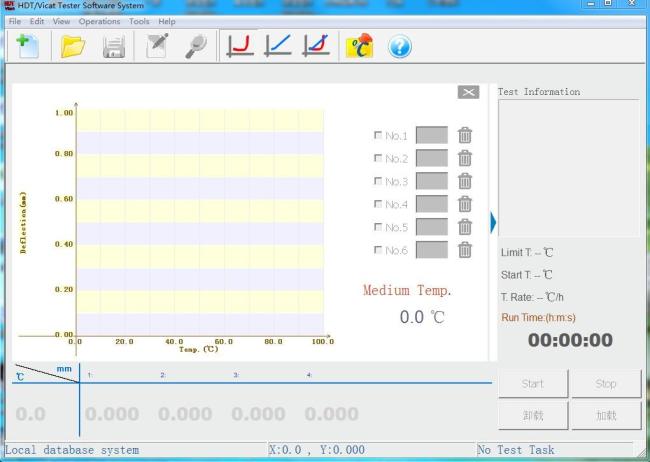The image size is (650, 462).
Task: Open file using the yellow folder icon
Action: point(72,46)
